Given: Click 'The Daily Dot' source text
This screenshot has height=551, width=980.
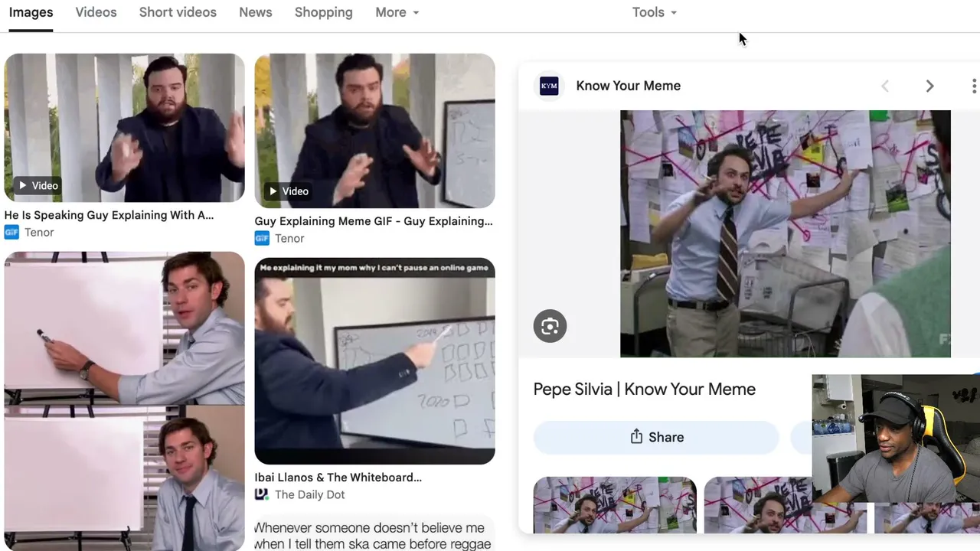Looking at the screenshot, I should point(310,495).
